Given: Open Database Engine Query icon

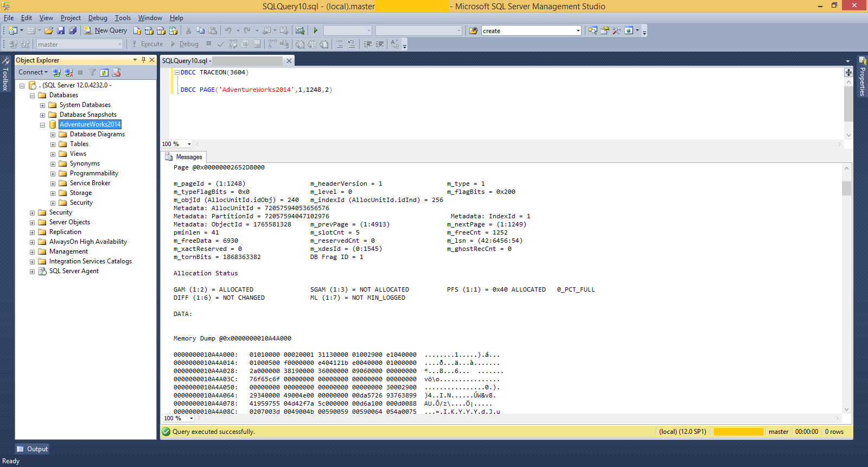Looking at the screenshot, I should (x=137, y=30).
